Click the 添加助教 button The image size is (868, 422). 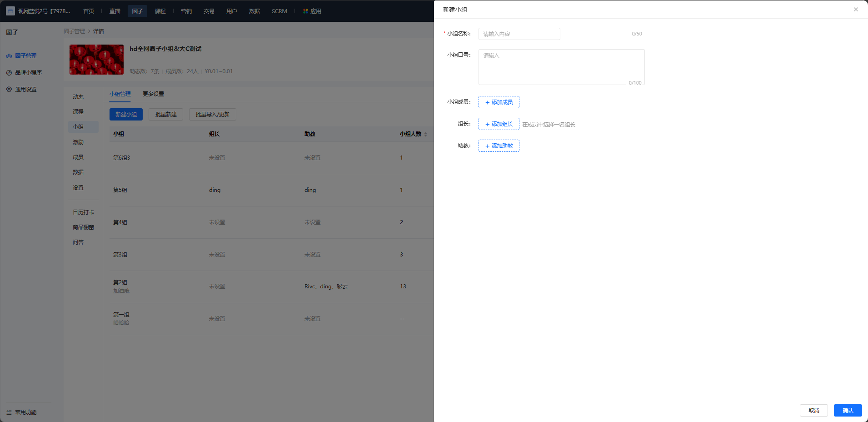499,146
